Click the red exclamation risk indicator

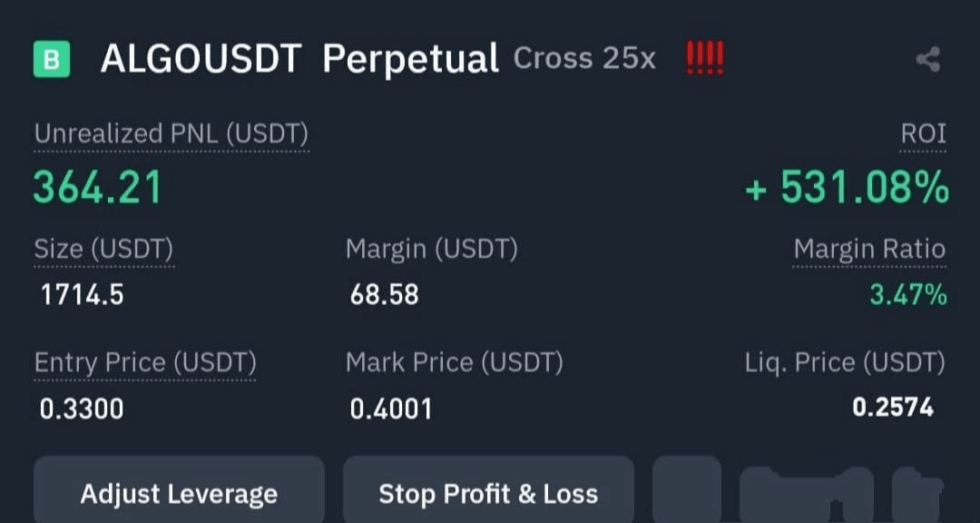(704, 59)
